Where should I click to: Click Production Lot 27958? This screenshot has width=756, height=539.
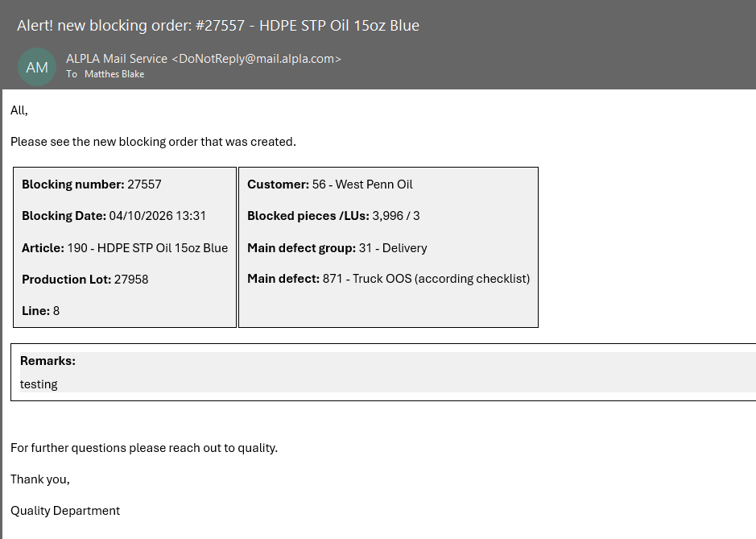[x=85, y=280]
